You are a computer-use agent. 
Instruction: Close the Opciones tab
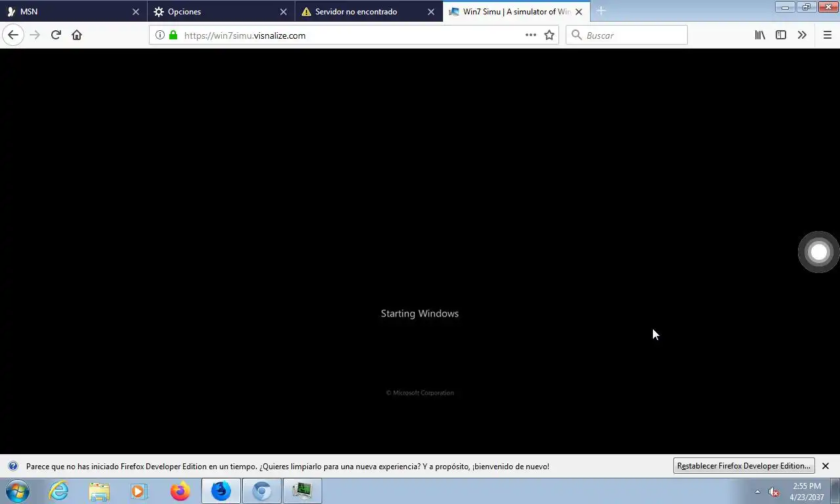click(283, 12)
